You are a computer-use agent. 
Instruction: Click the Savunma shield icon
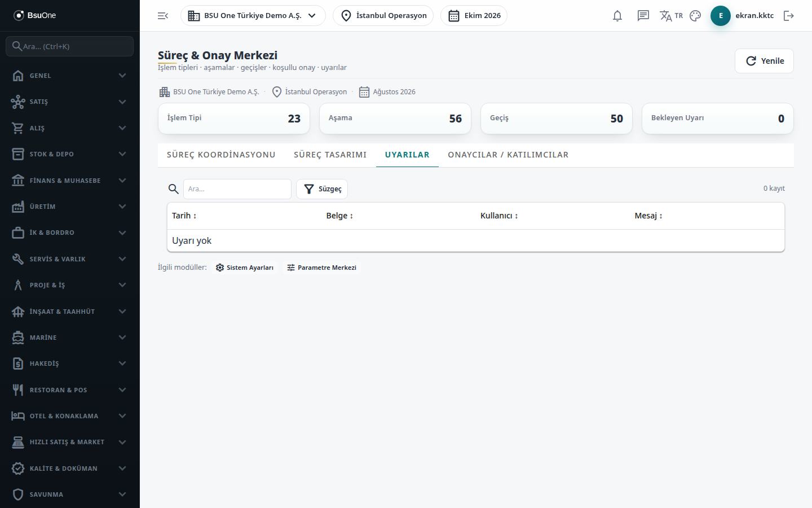tap(18, 494)
